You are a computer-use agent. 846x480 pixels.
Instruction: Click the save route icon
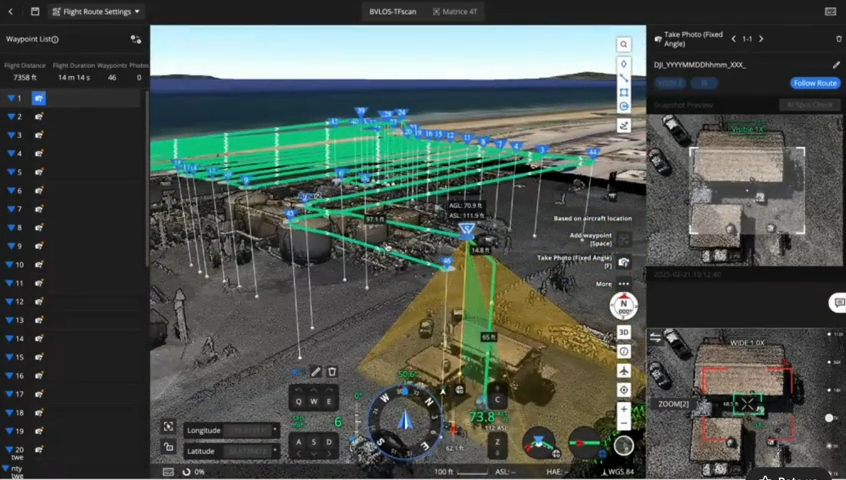(35, 12)
